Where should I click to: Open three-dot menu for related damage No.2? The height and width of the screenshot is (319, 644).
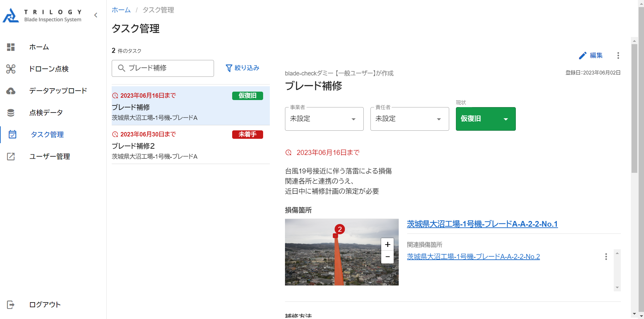(x=606, y=257)
